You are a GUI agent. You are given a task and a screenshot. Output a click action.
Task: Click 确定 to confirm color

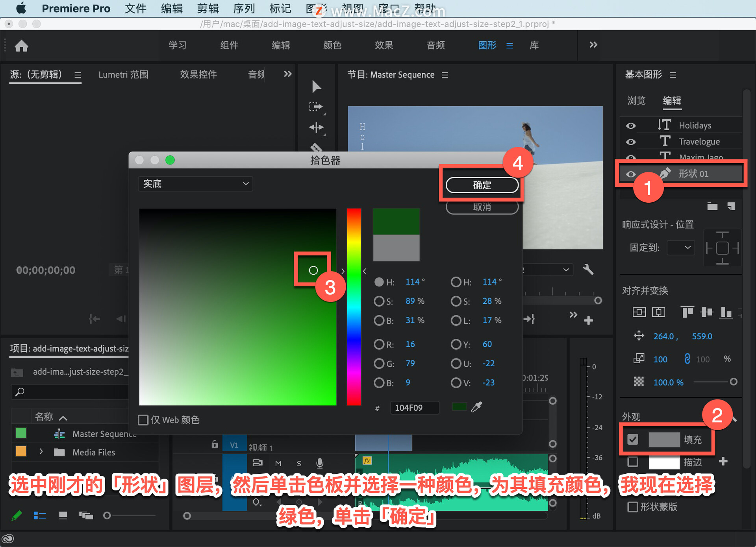[x=482, y=185]
